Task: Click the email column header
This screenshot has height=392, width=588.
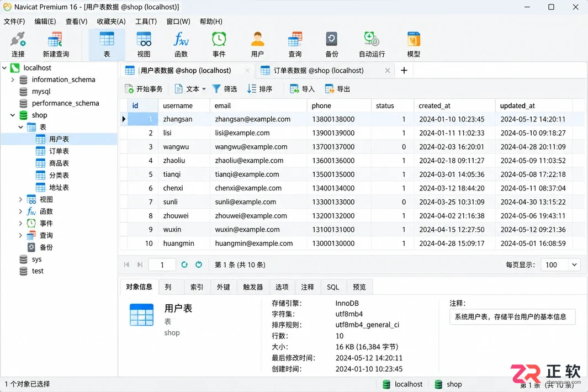Action: point(258,106)
